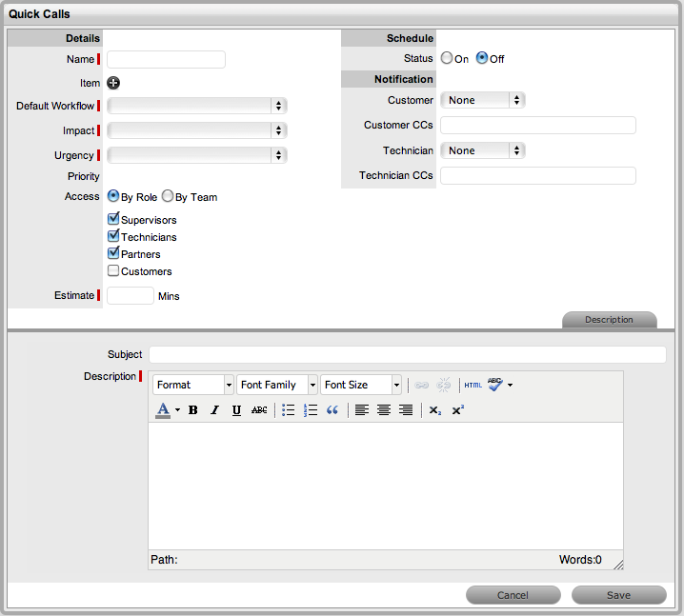The width and height of the screenshot is (684, 616).
Task: Insert a numbered list
Action: [x=311, y=410]
